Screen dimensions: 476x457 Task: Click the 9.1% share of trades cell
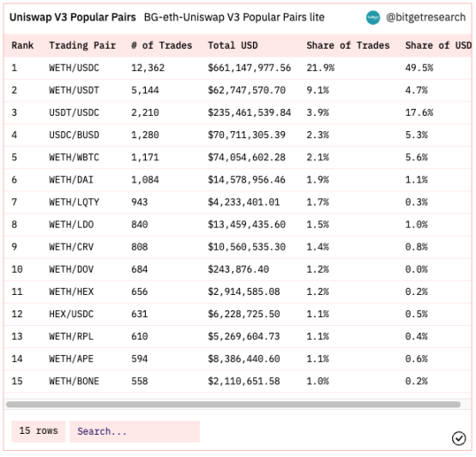click(317, 90)
